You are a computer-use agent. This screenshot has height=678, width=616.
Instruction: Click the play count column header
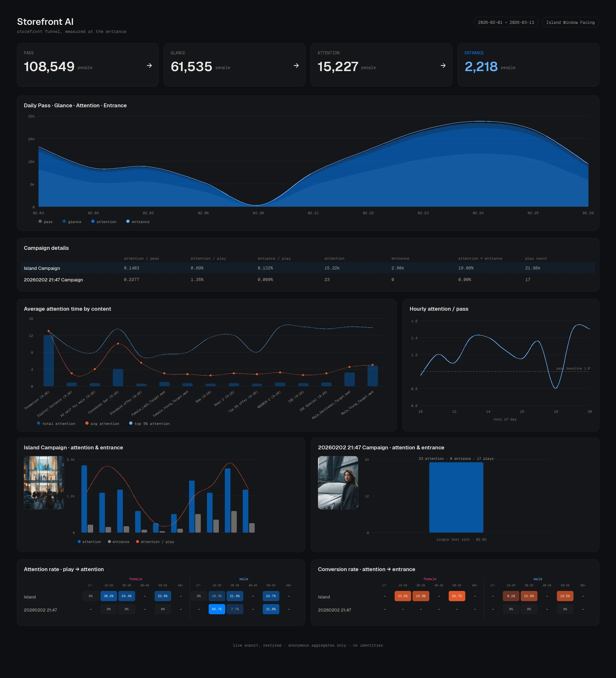pos(536,258)
